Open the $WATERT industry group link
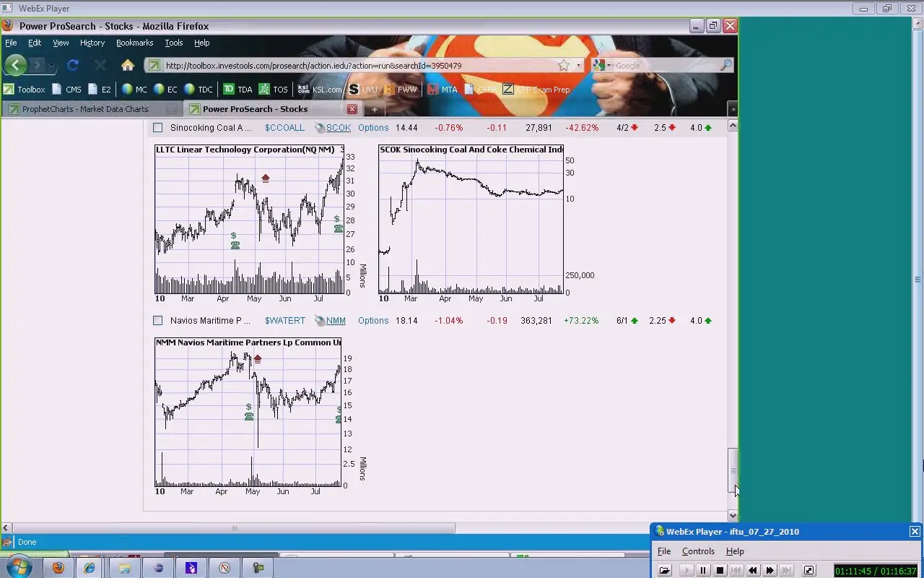 [284, 321]
